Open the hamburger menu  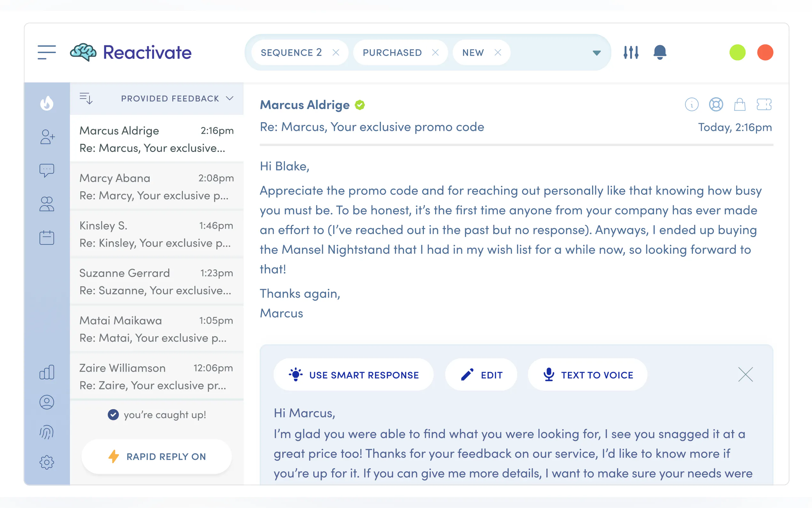click(47, 52)
